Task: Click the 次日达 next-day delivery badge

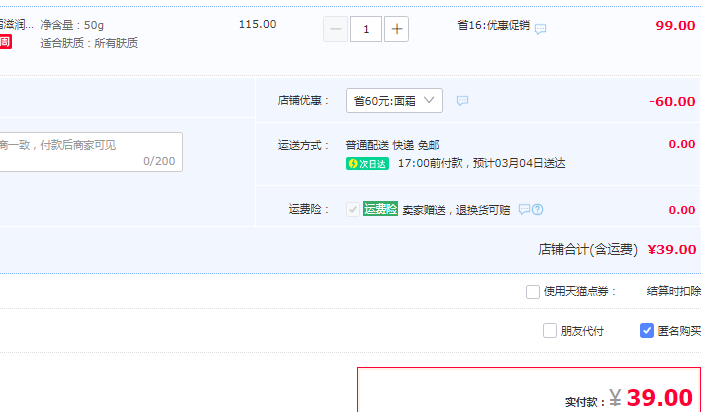Action: pos(367,164)
